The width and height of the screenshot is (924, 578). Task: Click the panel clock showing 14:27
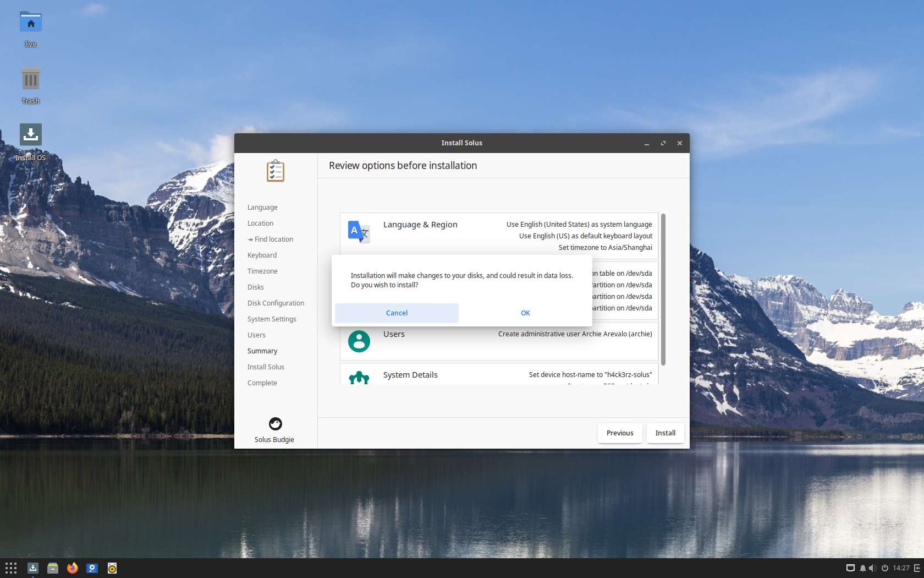coord(901,568)
